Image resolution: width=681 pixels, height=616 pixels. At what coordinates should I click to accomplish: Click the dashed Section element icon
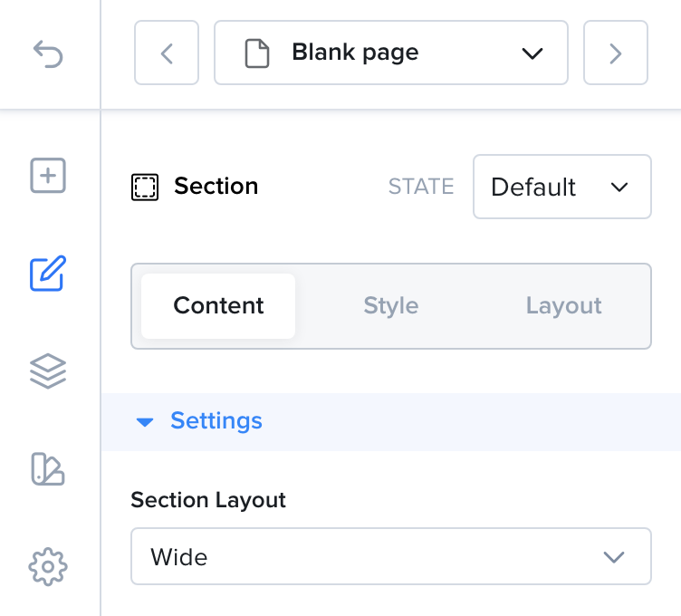pyautogui.click(x=145, y=188)
